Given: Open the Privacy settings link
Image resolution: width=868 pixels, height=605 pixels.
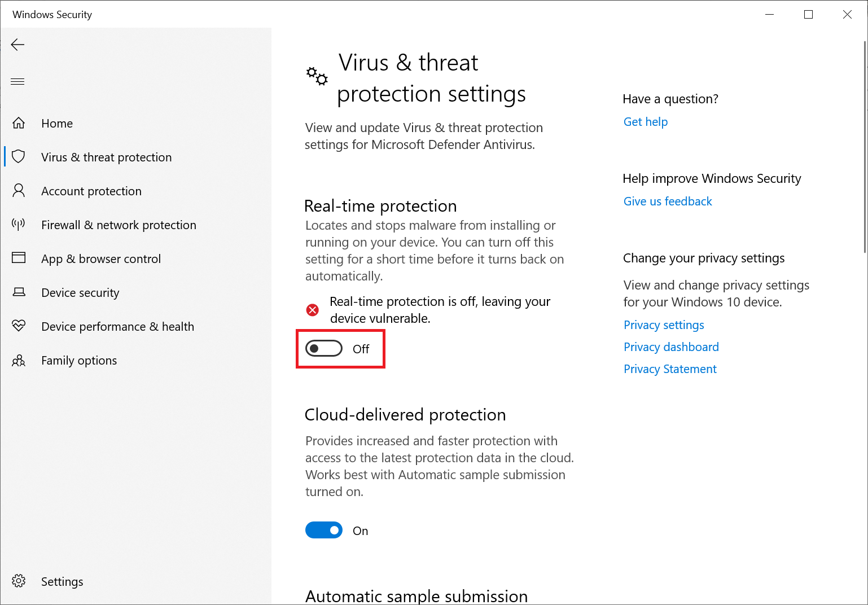Looking at the screenshot, I should (x=664, y=325).
